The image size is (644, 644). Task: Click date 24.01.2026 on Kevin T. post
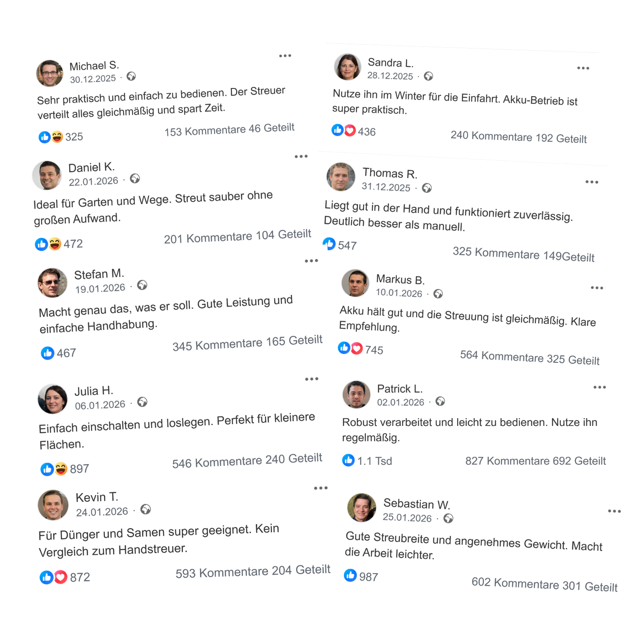(102, 512)
